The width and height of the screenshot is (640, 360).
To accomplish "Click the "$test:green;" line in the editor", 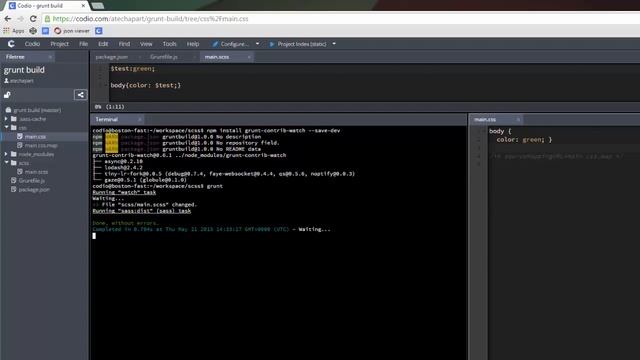I will tap(133, 69).
